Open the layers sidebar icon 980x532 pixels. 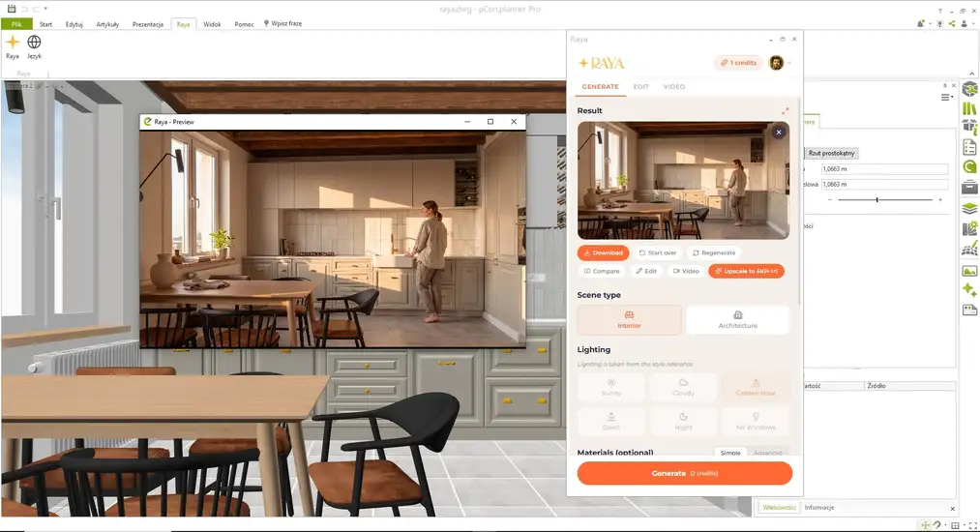(x=969, y=208)
